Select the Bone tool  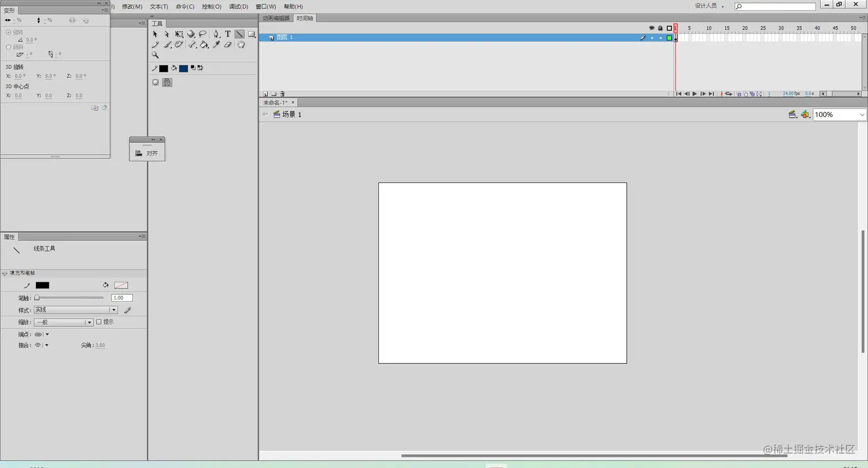tap(192, 45)
